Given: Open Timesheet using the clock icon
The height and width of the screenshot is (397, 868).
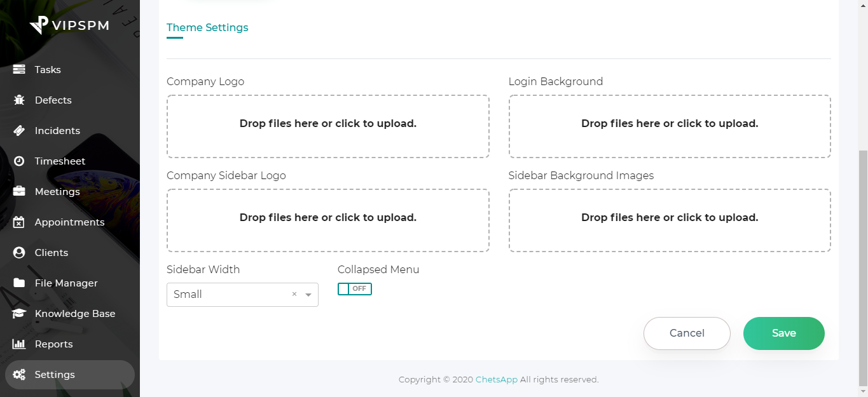Looking at the screenshot, I should pyautogui.click(x=19, y=161).
